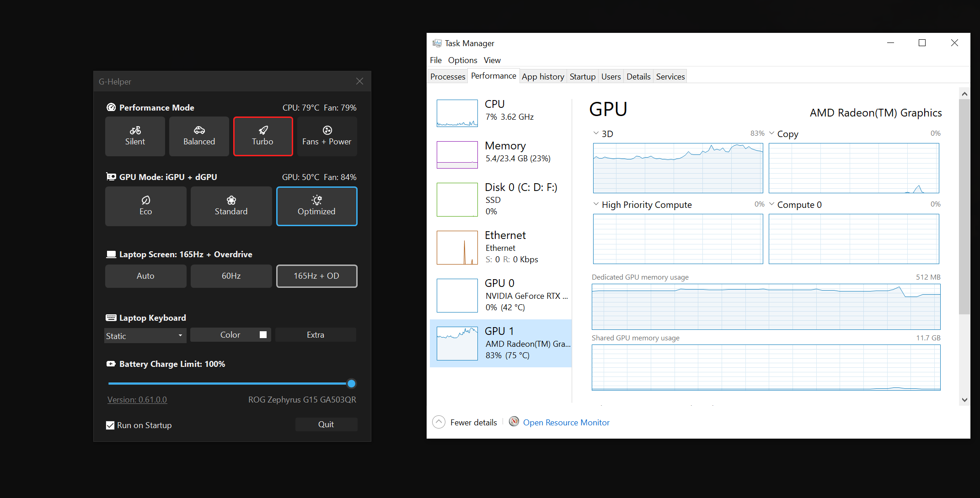
Task: Collapse the 3D graph section
Action: tap(596, 133)
